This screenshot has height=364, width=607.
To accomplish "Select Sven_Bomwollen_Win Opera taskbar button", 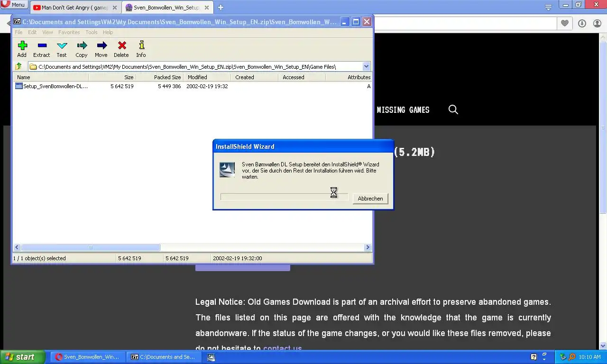I will click(x=88, y=357).
